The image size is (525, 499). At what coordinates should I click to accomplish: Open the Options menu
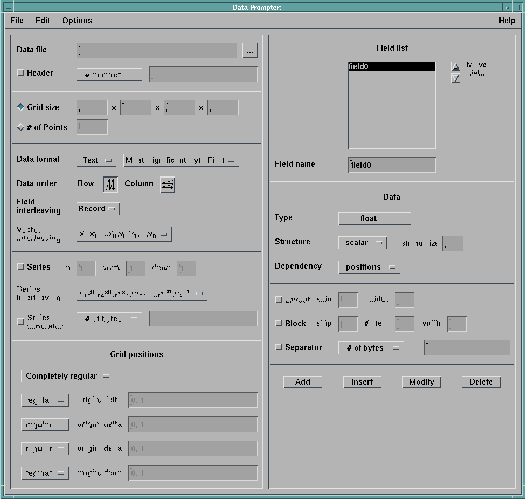click(x=77, y=20)
